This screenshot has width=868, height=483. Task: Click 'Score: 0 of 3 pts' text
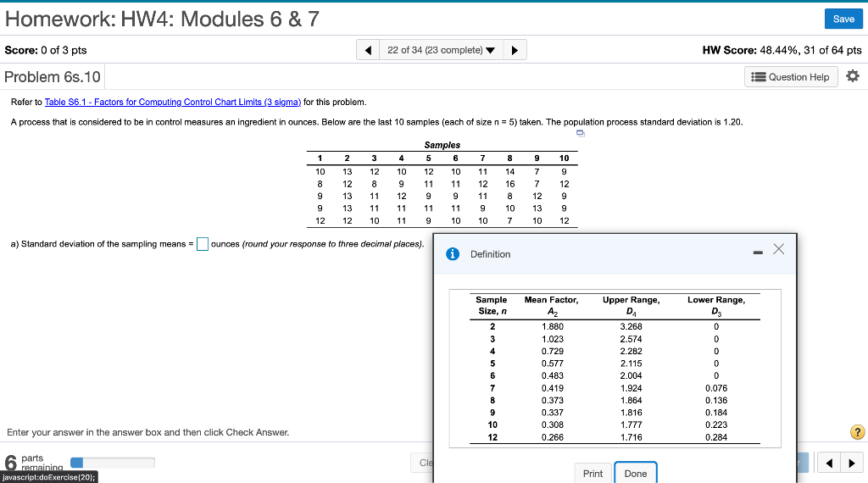point(46,50)
